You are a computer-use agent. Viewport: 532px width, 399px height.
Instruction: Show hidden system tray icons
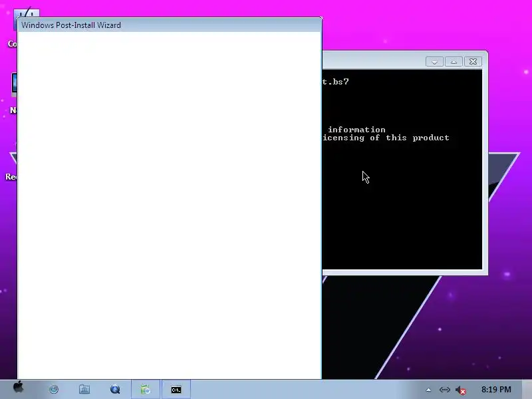[x=428, y=390]
